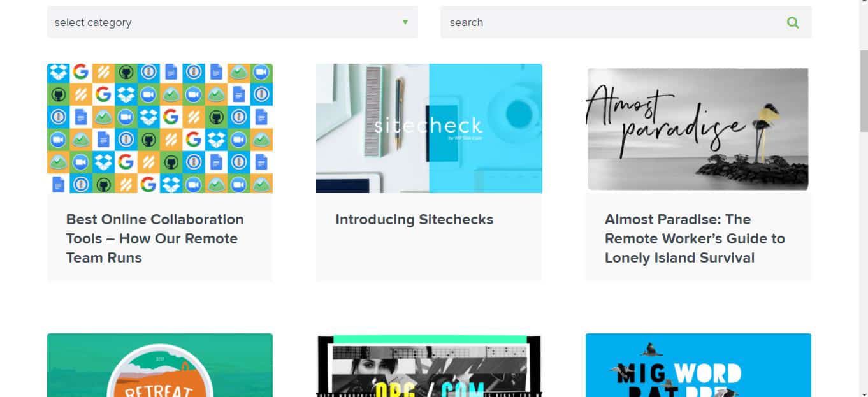Open the ORG / COM post thumbnail
Viewport: 868px width, 397px height.
(x=429, y=365)
